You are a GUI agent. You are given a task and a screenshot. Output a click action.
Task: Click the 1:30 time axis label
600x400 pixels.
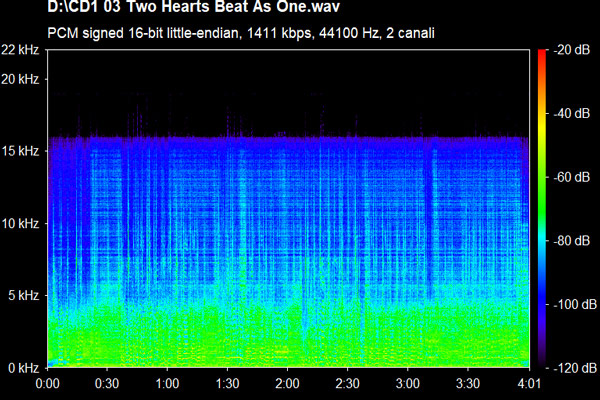[x=227, y=383]
